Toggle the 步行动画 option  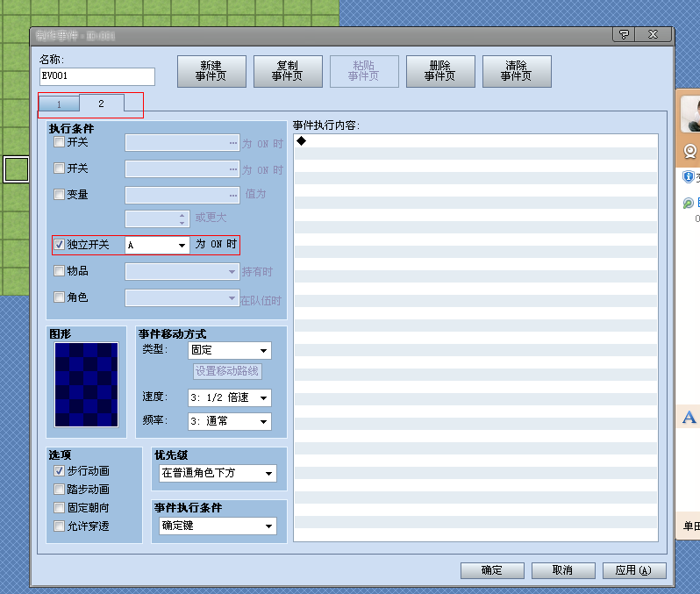click(x=59, y=471)
